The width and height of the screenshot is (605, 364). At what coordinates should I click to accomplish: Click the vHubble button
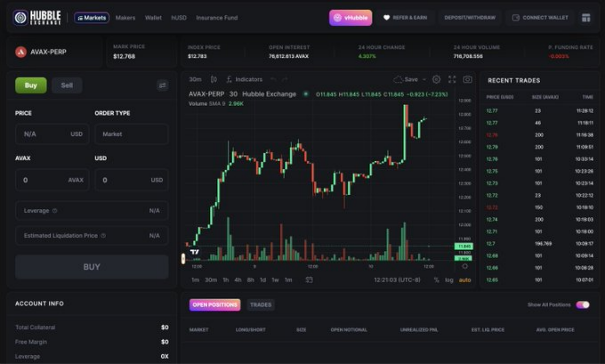pyautogui.click(x=350, y=18)
